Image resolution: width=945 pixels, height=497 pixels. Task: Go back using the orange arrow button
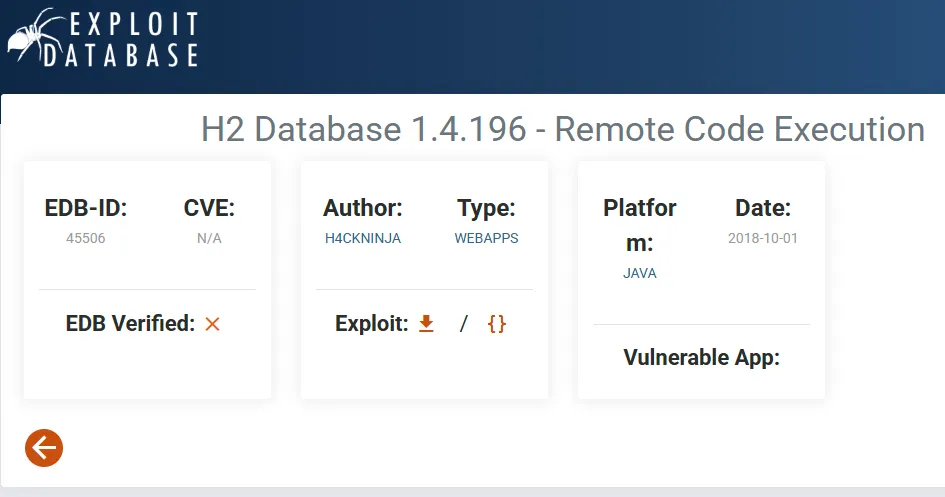[x=44, y=448]
